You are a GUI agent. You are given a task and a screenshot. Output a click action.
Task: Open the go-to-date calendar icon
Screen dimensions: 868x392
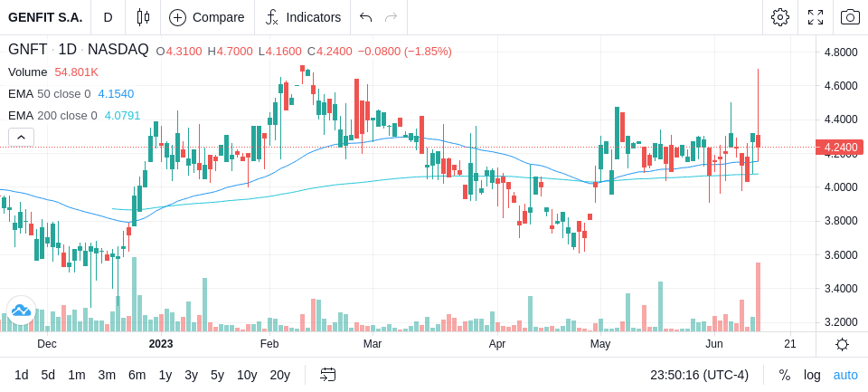(x=327, y=375)
